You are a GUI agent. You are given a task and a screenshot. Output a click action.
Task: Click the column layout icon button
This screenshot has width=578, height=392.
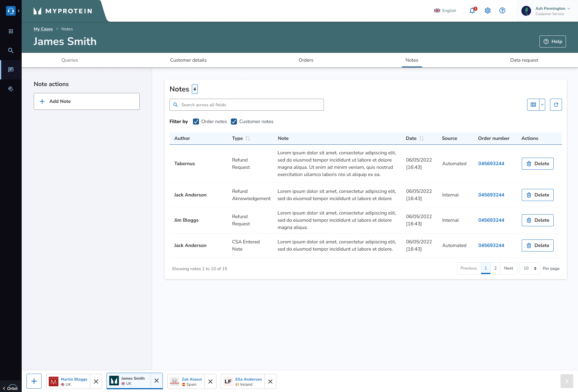(x=533, y=105)
